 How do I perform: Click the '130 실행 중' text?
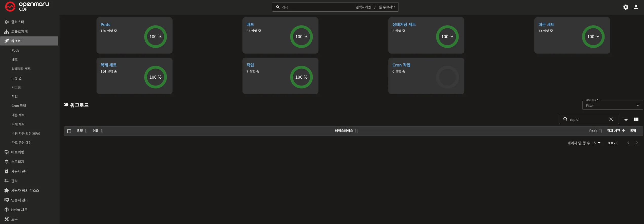(x=109, y=31)
